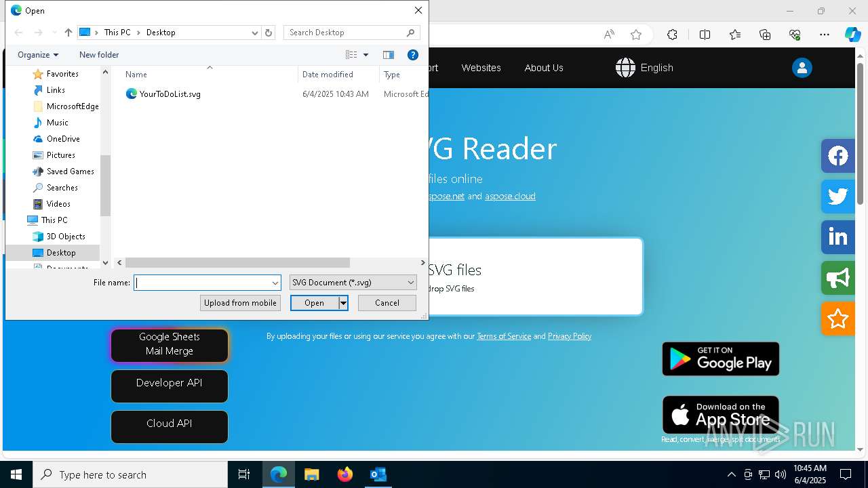
Task: Open the Cloud API button
Action: pyautogui.click(x=170, y=427)
